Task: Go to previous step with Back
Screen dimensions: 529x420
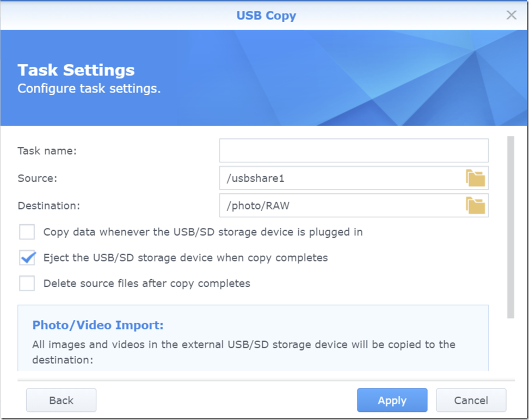Action: (61, 400)
